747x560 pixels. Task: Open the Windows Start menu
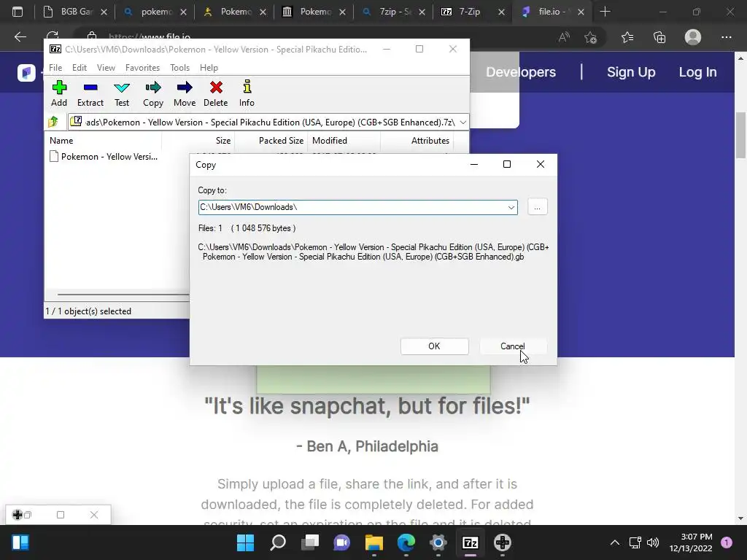245,542
